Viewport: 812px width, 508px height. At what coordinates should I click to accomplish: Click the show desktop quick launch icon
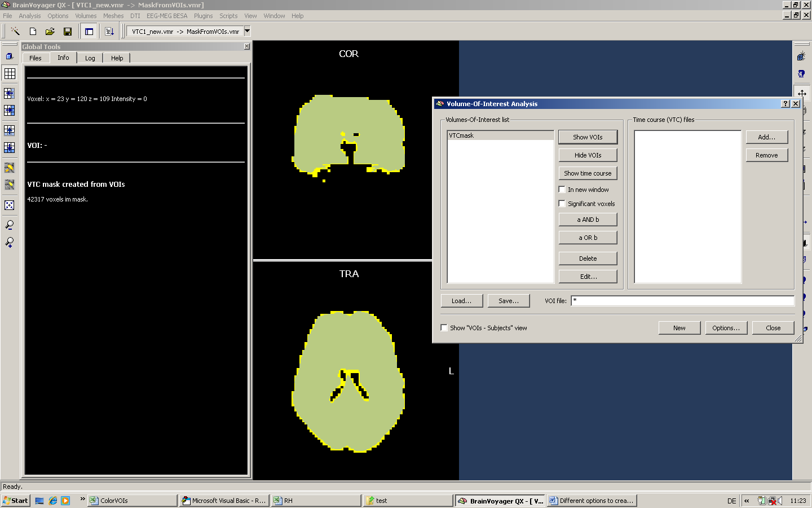pyautogui.click(x=39, y=501)
